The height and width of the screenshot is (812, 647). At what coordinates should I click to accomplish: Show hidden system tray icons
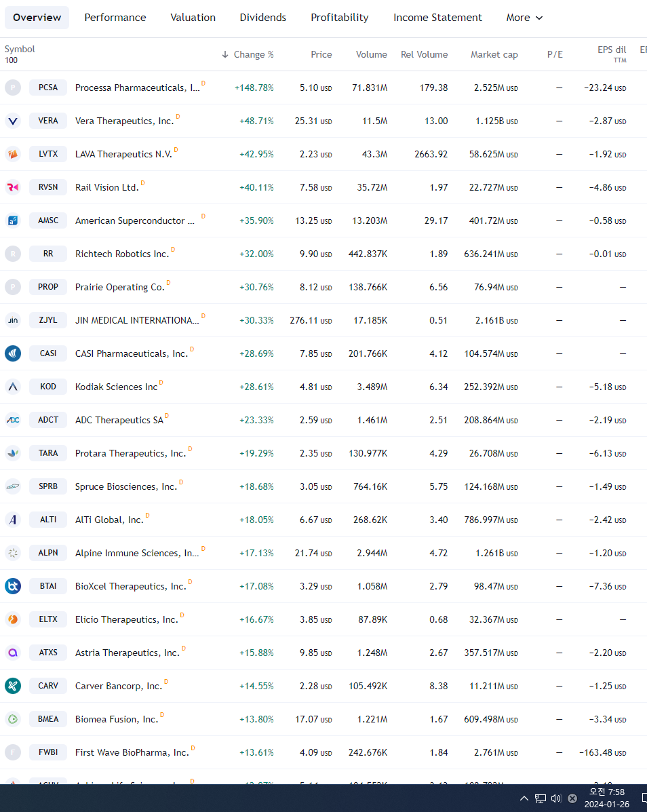(524, 798)
